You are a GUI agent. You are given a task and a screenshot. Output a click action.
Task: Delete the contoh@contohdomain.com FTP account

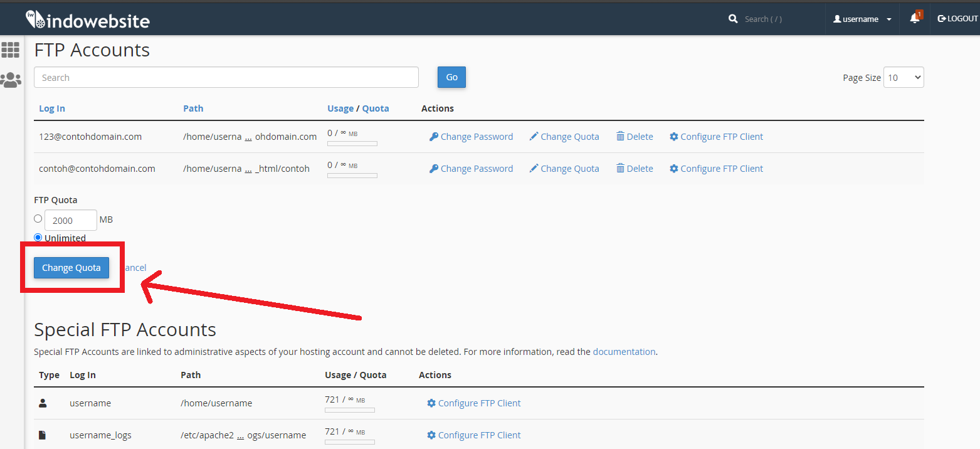(635, 169)
